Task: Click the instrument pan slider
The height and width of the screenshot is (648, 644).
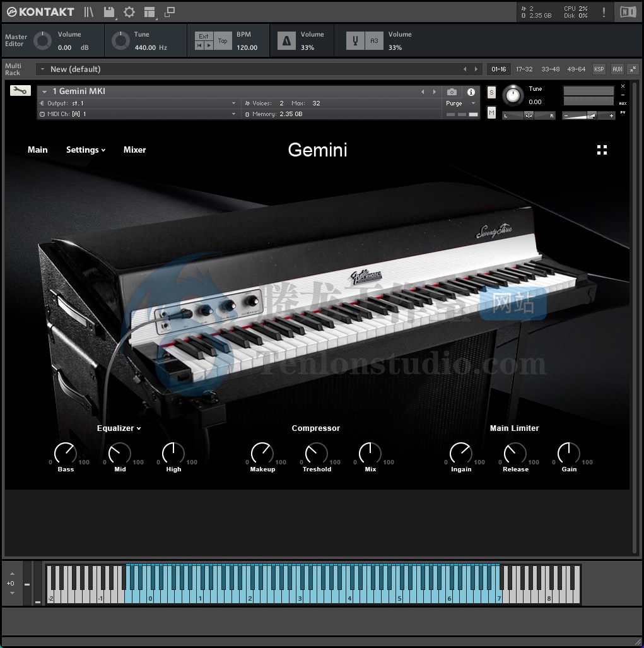Action: click(529, 115)
